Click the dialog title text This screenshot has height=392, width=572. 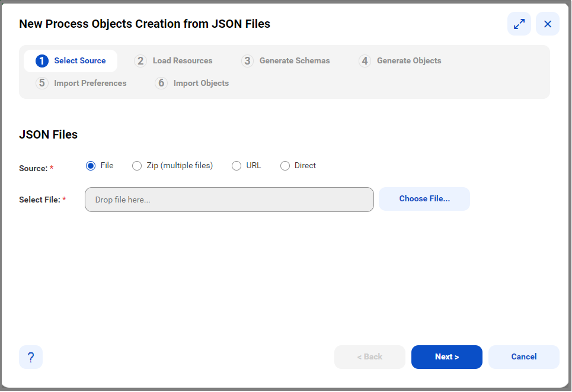(145, 24)
